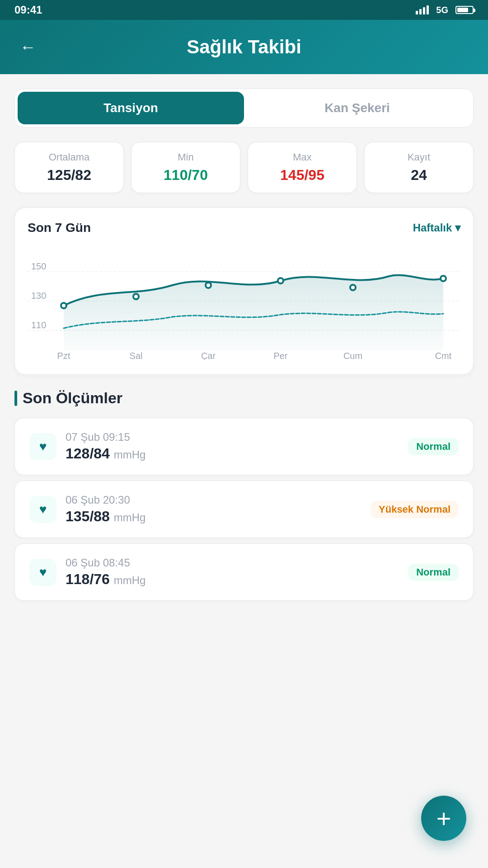Open the 128/84 mmHg measurement entry

coord(244,447)
